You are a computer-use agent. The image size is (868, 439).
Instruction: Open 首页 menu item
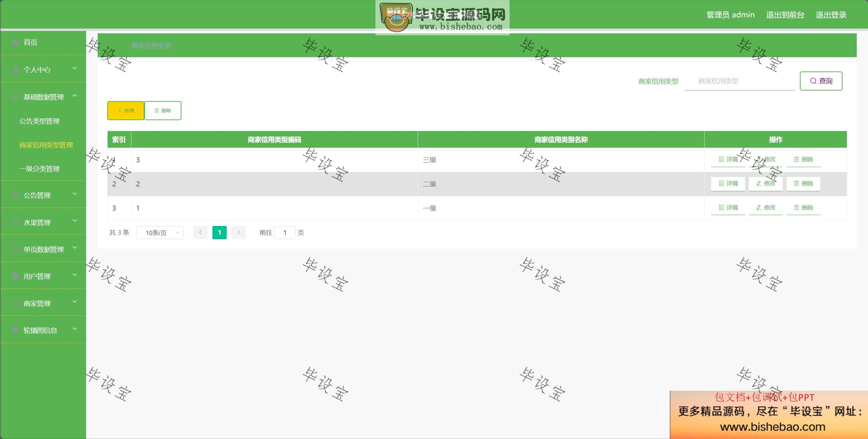click(x=43, y=43)
